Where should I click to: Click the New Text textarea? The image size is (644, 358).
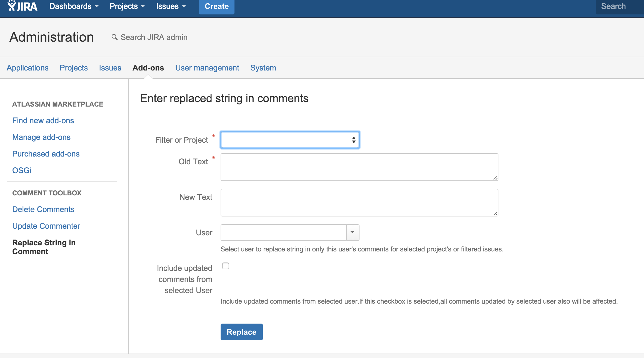click(x=359, y=203)
